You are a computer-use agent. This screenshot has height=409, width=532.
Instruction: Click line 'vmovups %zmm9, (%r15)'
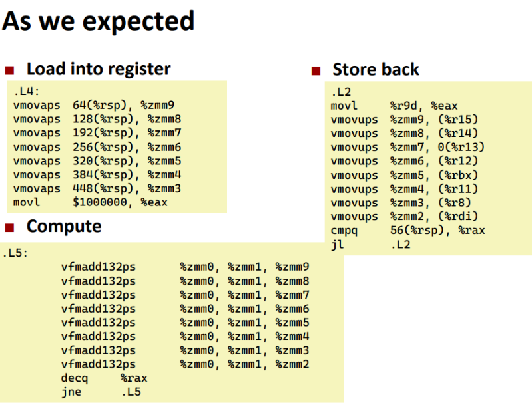click(404, 120)
